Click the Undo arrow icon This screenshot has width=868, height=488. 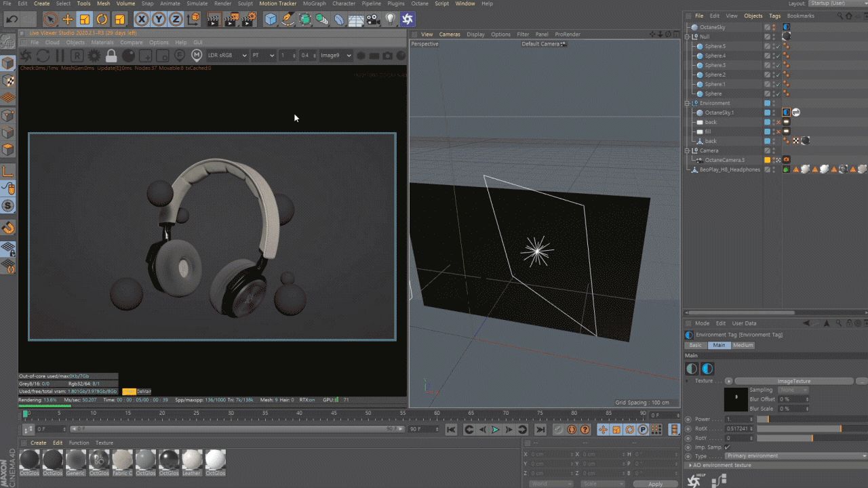coord(12,20)
